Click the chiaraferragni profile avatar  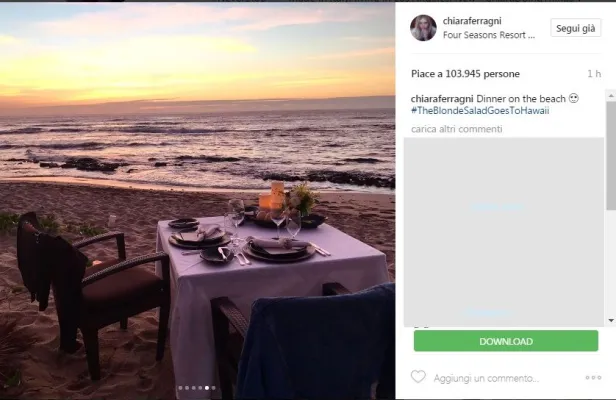tap(423, 28)
